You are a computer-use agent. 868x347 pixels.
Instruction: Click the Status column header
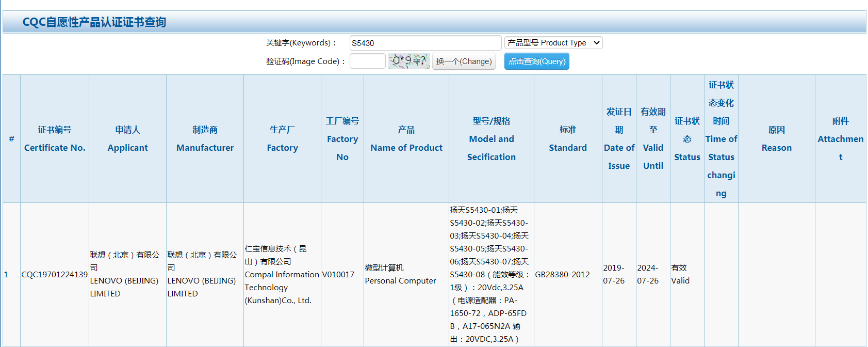[687, 138]
